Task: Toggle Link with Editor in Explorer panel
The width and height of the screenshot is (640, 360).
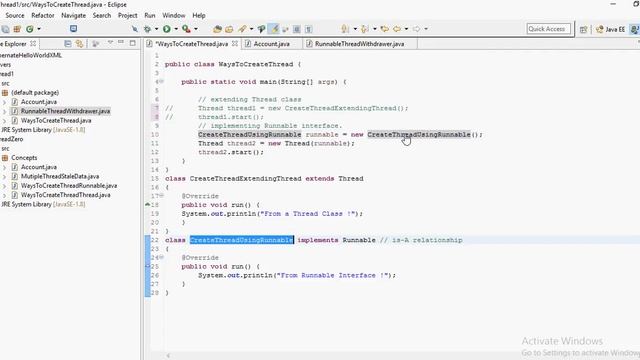Action: [x=80, y=43]
